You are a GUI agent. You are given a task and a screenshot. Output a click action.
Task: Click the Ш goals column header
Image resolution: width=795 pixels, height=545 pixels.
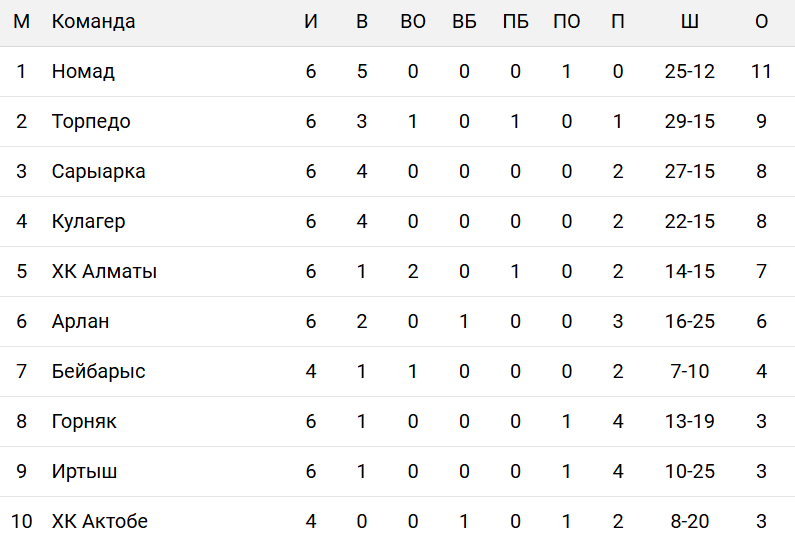tap(689, 22)
